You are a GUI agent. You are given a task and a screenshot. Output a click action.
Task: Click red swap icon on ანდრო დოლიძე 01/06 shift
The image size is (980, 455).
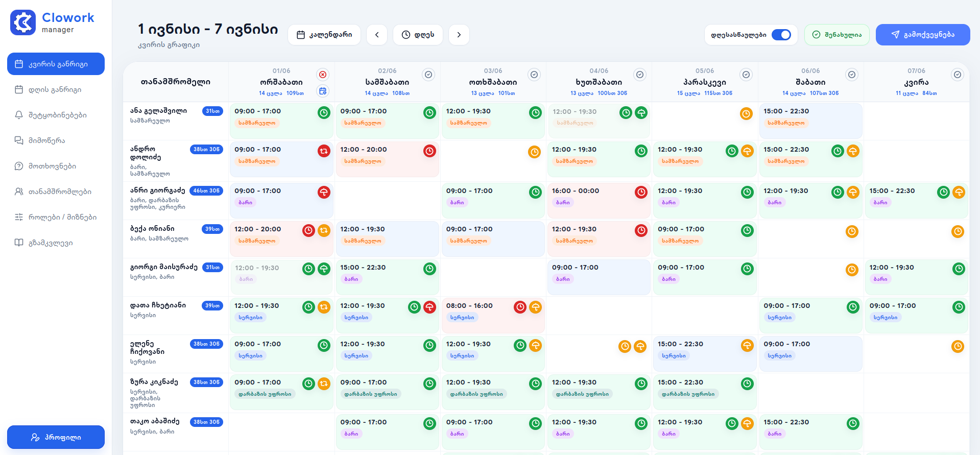click(324, 151)
